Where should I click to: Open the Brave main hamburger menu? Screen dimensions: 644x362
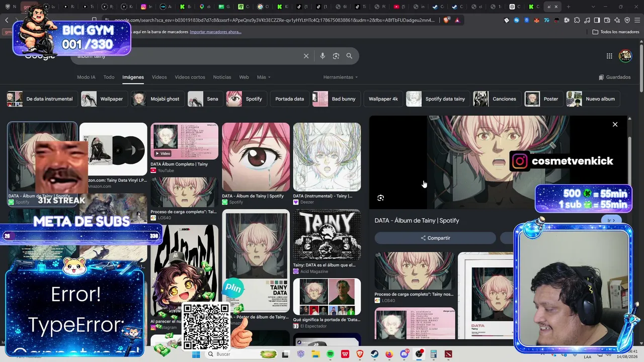click(637, 20)
